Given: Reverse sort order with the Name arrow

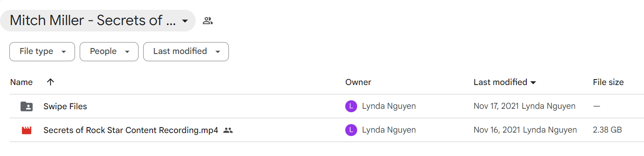Looking at the screenshot, I should tap(50, 82).
